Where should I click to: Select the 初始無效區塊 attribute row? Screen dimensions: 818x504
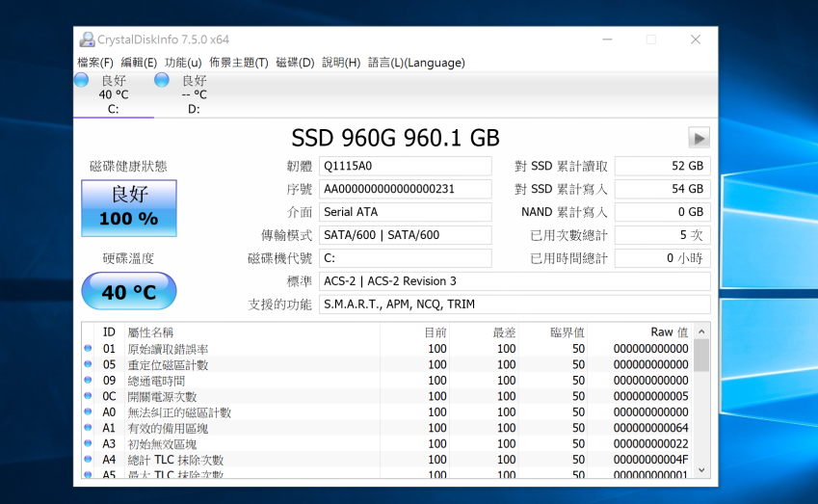(x=387, y=443)
